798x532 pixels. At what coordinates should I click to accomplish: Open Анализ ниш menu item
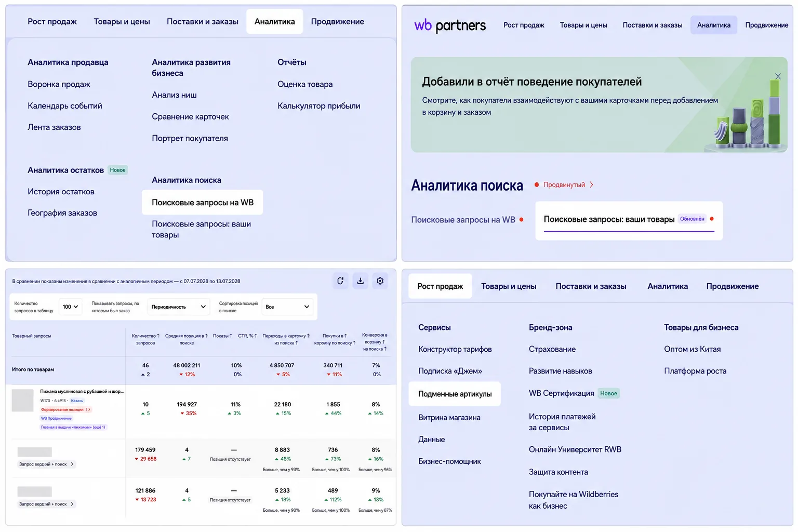(174, 95)
